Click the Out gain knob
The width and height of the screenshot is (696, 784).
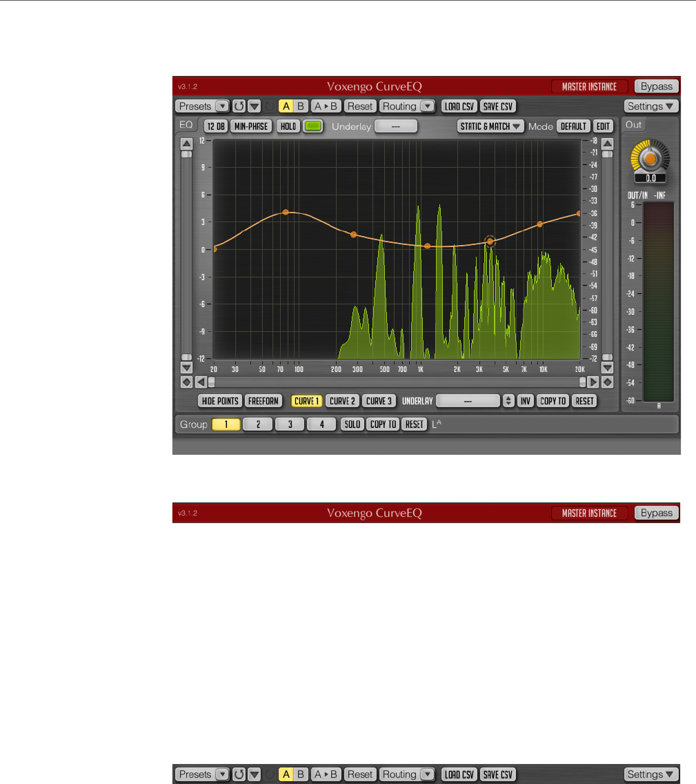[650, 159]
